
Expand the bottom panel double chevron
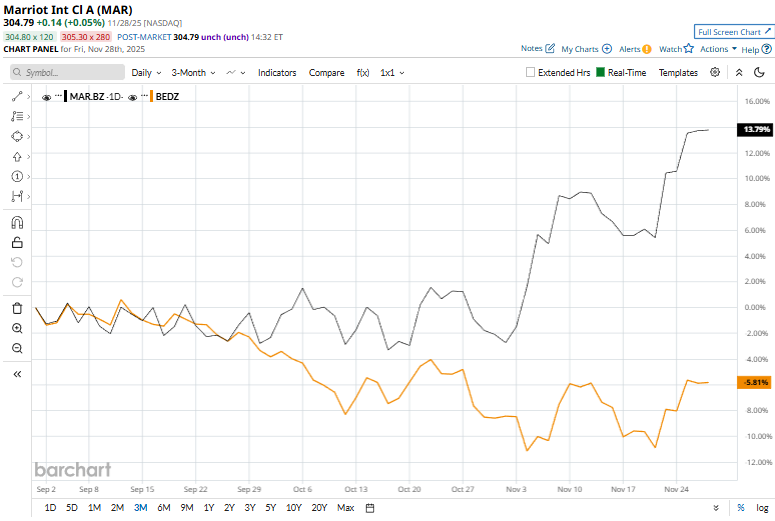click(x=716, y=508)
